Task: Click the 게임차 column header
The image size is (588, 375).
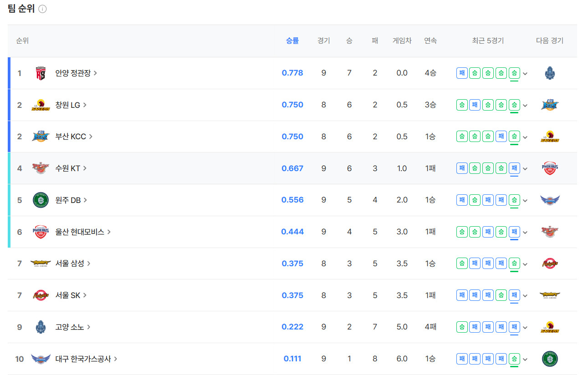Action: click(402, 41)
